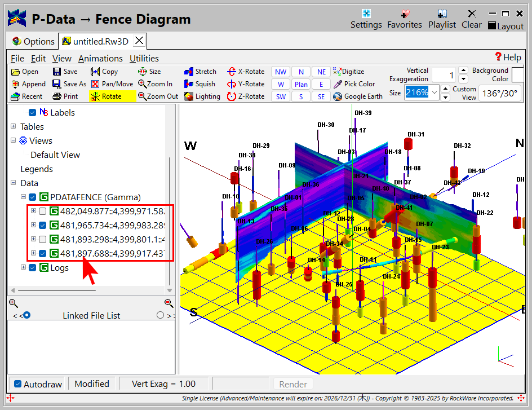Screen dimensions: 532x410
Task: Click the Vertical Exaggeration input field
Action: (x=444, y=74)
